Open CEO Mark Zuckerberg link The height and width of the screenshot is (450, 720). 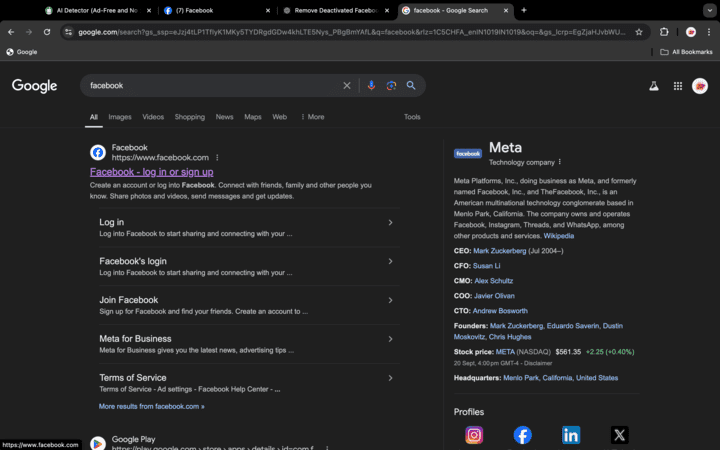(500, 251)
